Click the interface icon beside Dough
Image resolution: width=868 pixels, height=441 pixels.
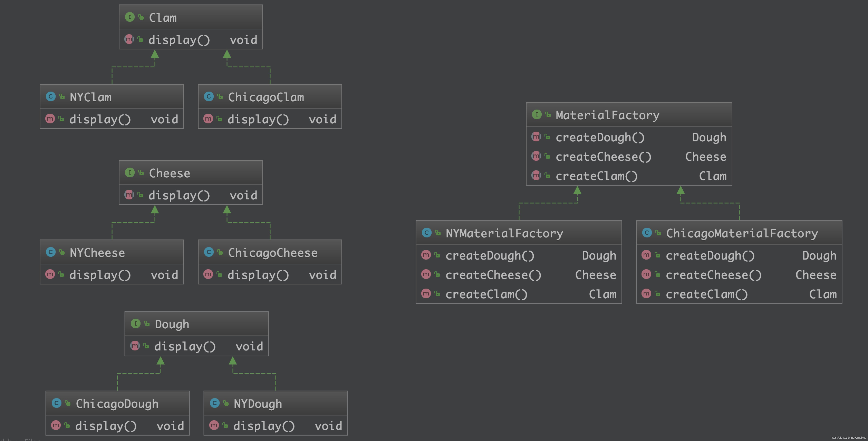[136, 324]
